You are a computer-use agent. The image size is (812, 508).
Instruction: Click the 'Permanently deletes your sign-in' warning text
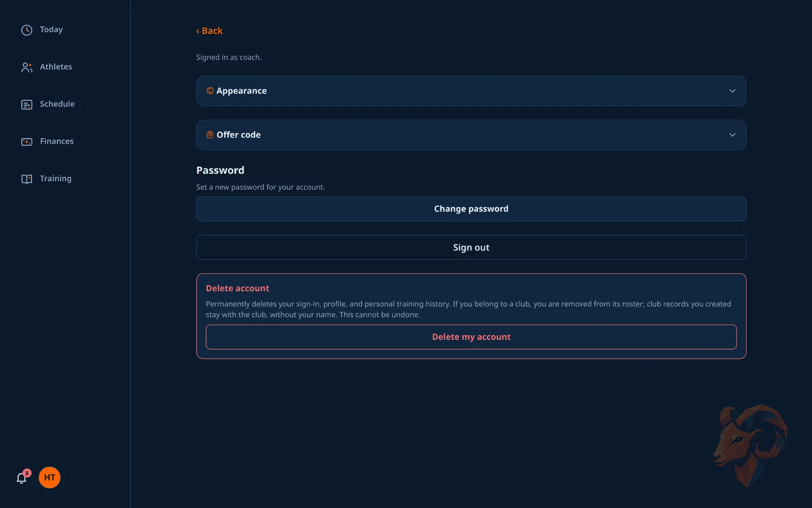[x=468, y=309]
